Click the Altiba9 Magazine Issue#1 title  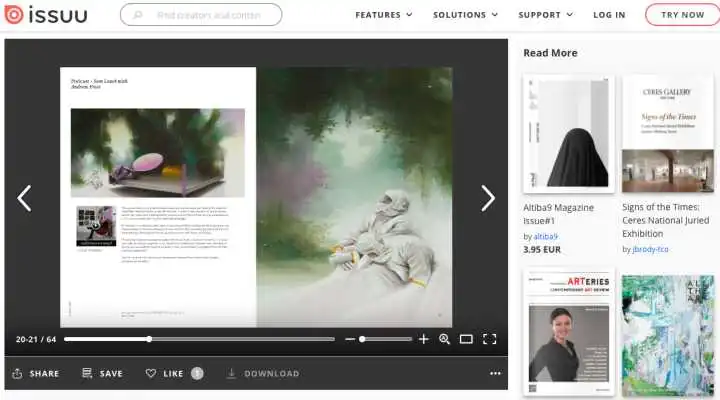click(x=558, y=214)
